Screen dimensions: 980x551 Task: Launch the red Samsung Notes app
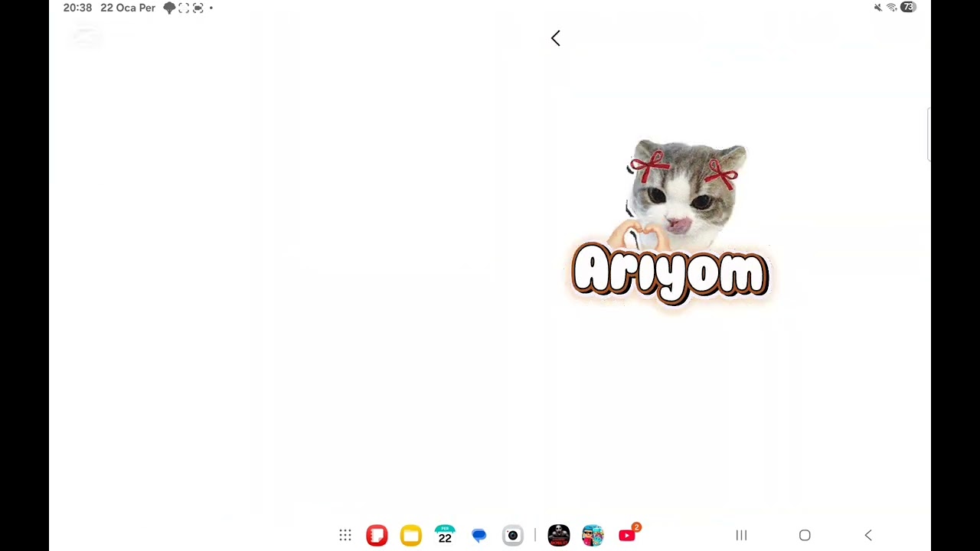pos(377,535)
